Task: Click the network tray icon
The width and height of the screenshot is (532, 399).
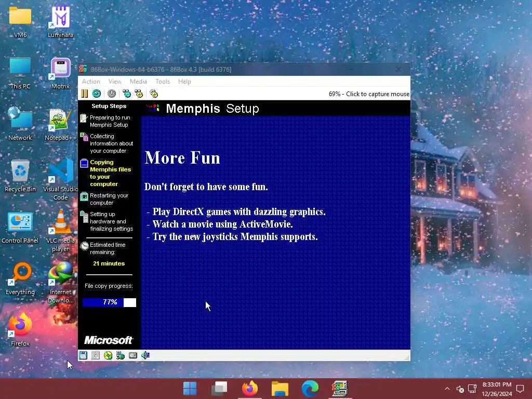Action: (x=472, y=389)
